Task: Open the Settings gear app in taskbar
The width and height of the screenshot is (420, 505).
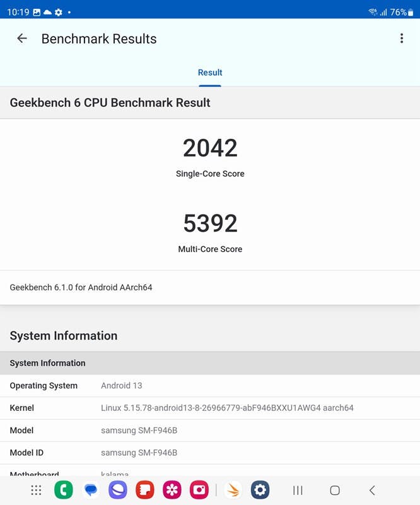Action: coord(260,490)
